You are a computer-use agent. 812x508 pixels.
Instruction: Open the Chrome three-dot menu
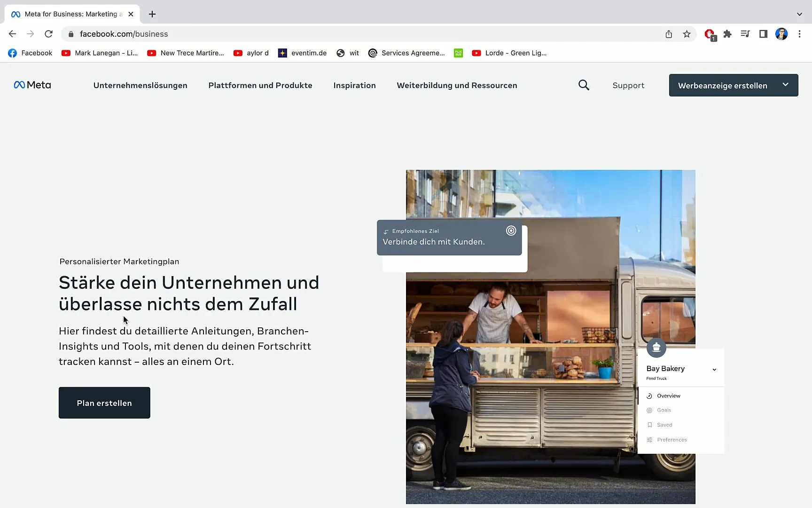point(799,34)
